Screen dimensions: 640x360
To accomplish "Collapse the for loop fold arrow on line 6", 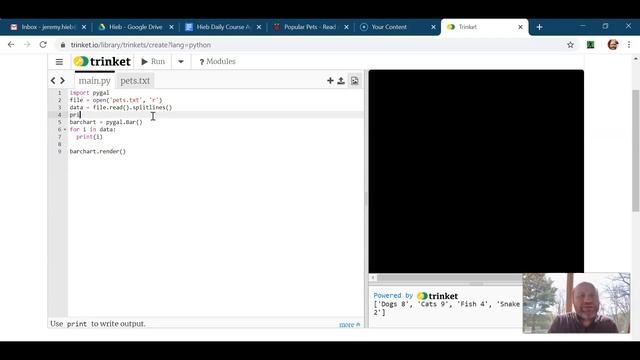I will click(65, 129).
